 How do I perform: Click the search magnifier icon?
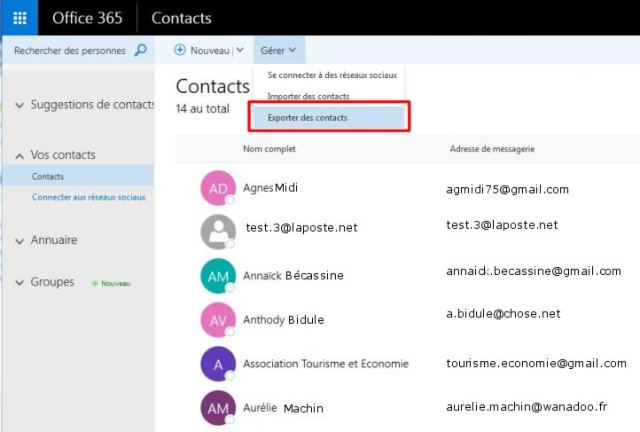pyautogui.click(x=140, y=50)
